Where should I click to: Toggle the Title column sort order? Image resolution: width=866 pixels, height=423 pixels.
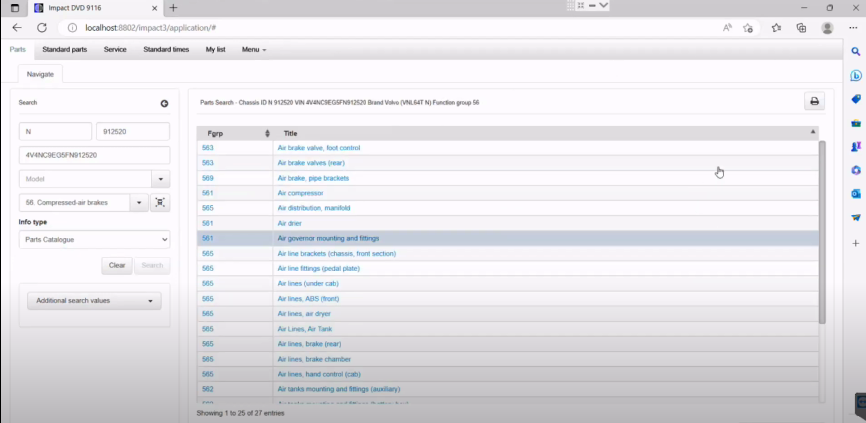pos(546,133)
